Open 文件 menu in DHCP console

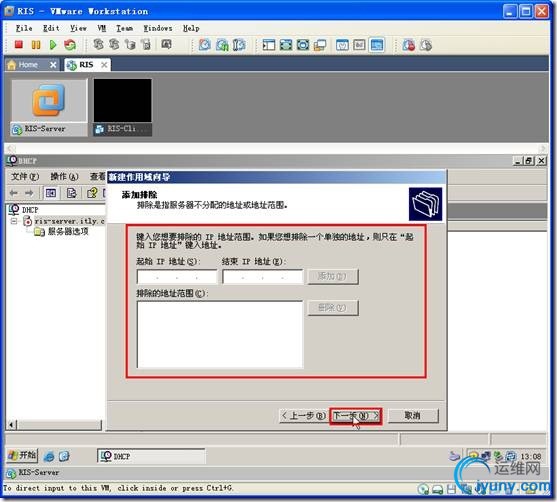pos(25,177)
